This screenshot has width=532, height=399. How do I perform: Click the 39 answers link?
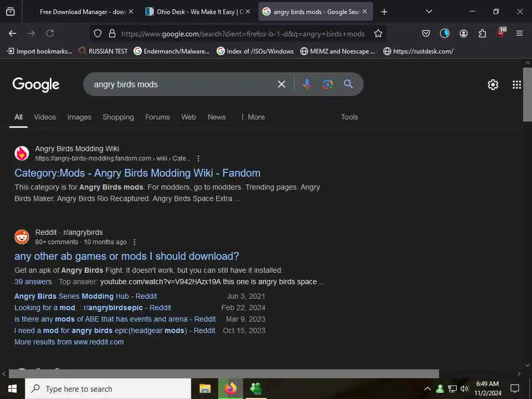coord(33,282)
